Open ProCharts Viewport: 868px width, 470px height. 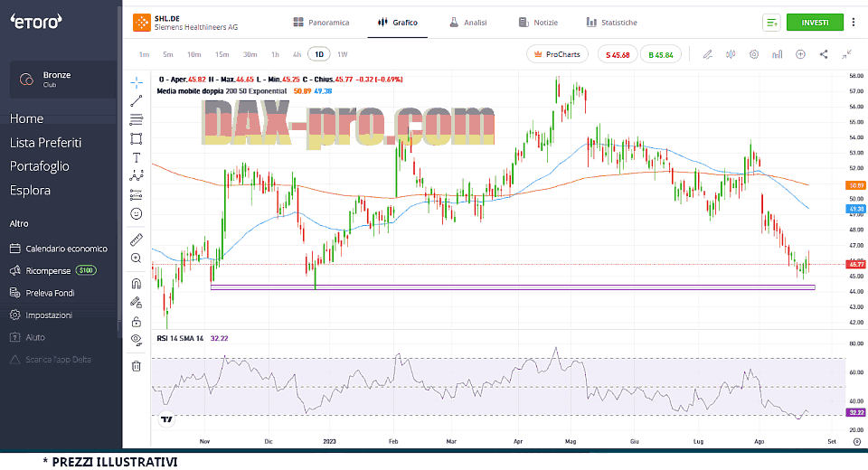(558, 54)
